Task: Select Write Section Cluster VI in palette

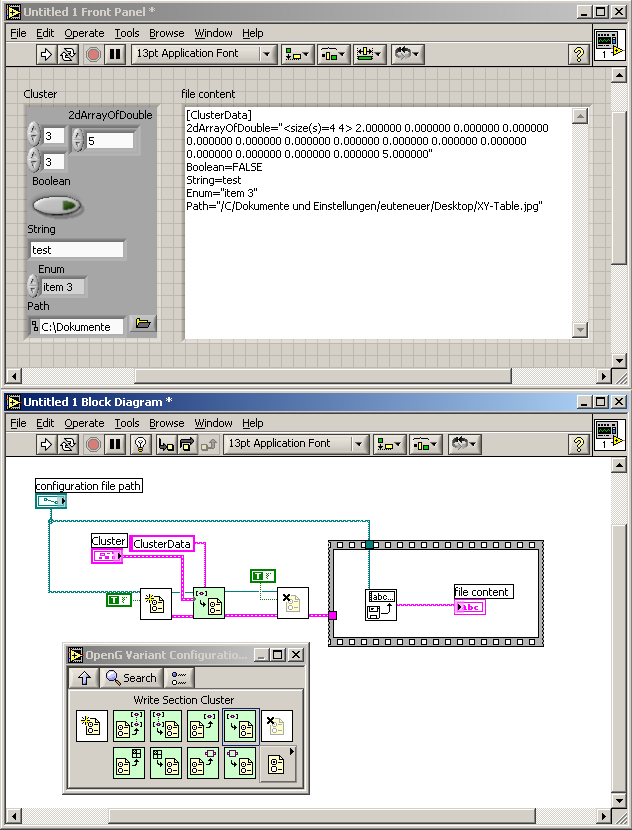Action: click(x=240, y=727)
